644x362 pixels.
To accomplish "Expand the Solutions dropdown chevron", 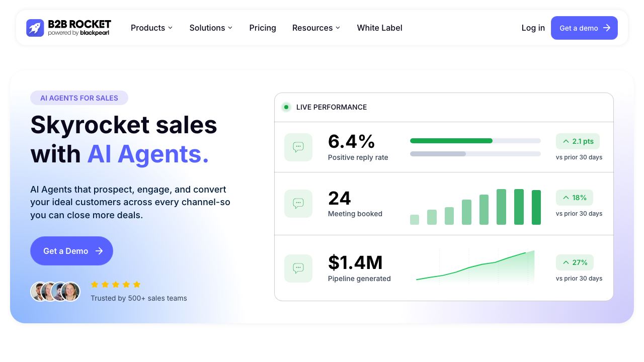I will pyautogui.click(x=230, y=28).
